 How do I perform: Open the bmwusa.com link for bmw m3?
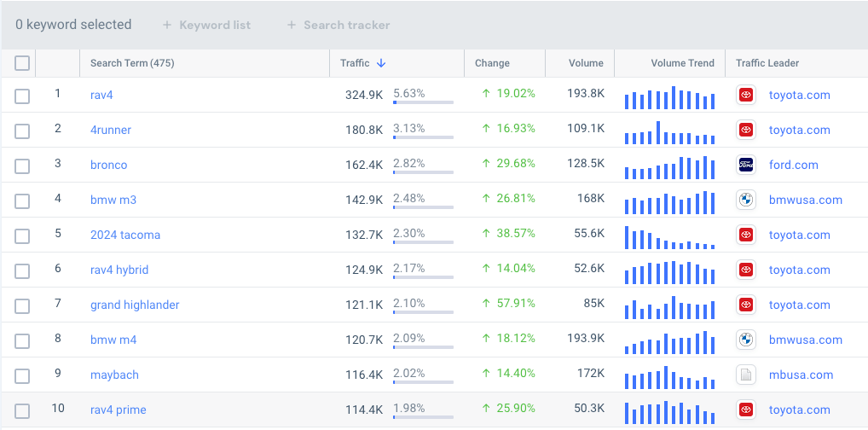(805, 200)
